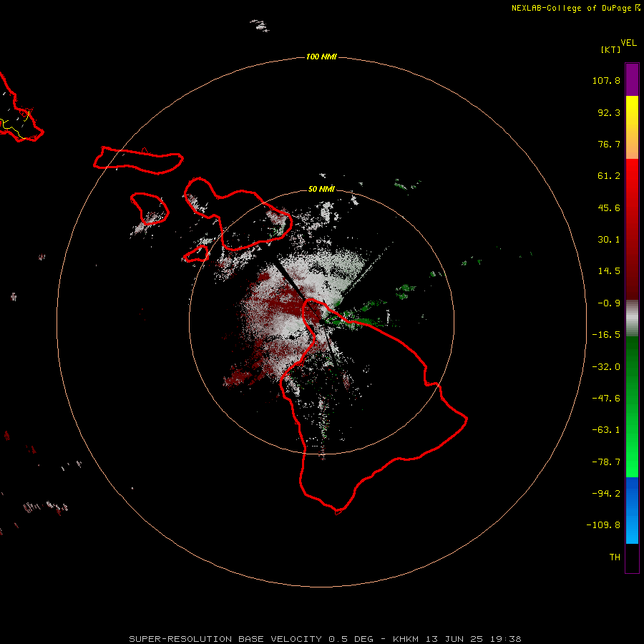Click the 76.7 velocity scale value
Viewport: 644px width, 644px height.
609,144
